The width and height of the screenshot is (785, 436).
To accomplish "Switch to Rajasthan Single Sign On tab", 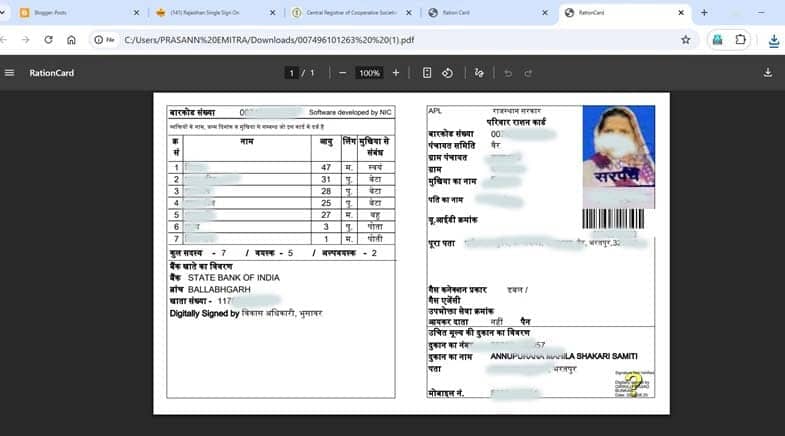I will tap(210, 13).
